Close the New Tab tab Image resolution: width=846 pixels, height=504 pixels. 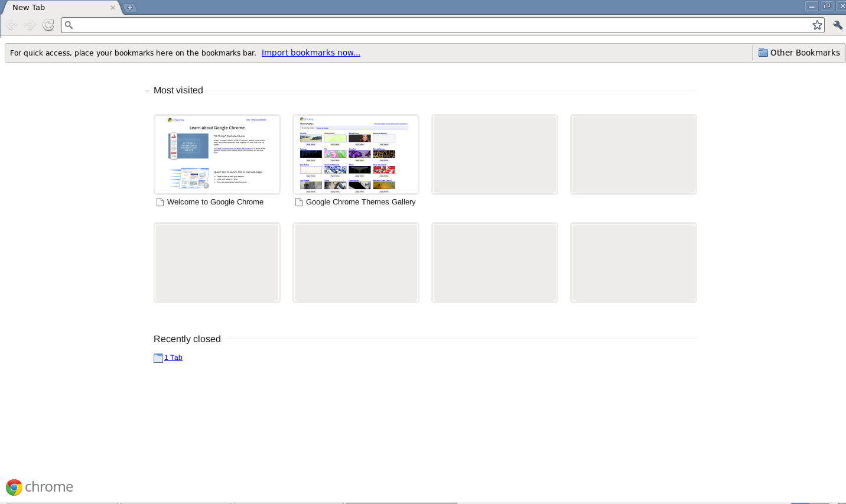point(113,8)
